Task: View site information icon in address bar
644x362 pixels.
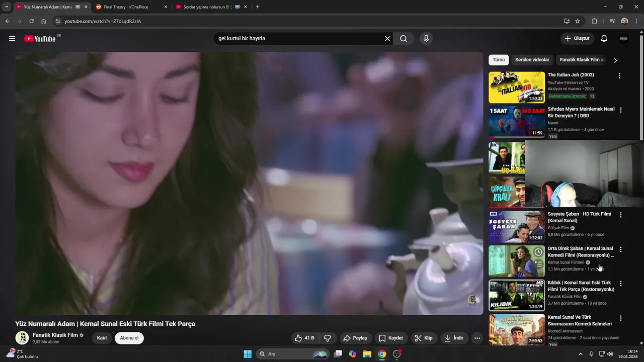Action: (x=58, y=21)
